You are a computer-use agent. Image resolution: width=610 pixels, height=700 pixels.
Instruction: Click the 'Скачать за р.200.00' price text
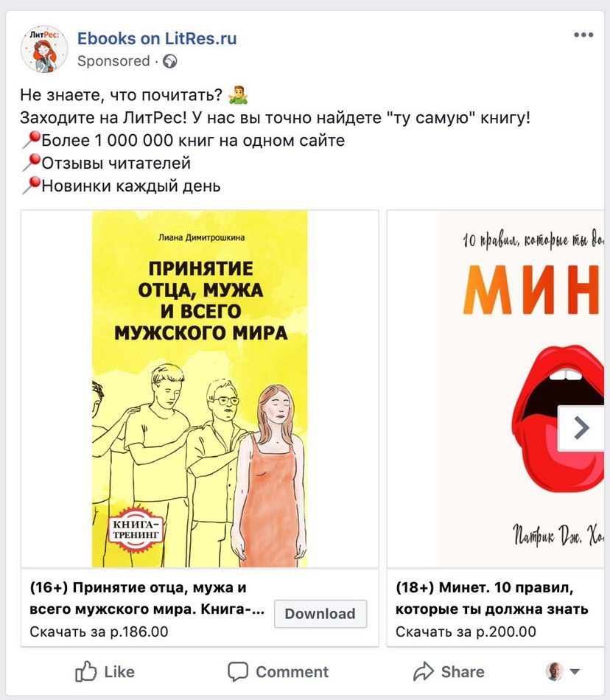[466, 631]
